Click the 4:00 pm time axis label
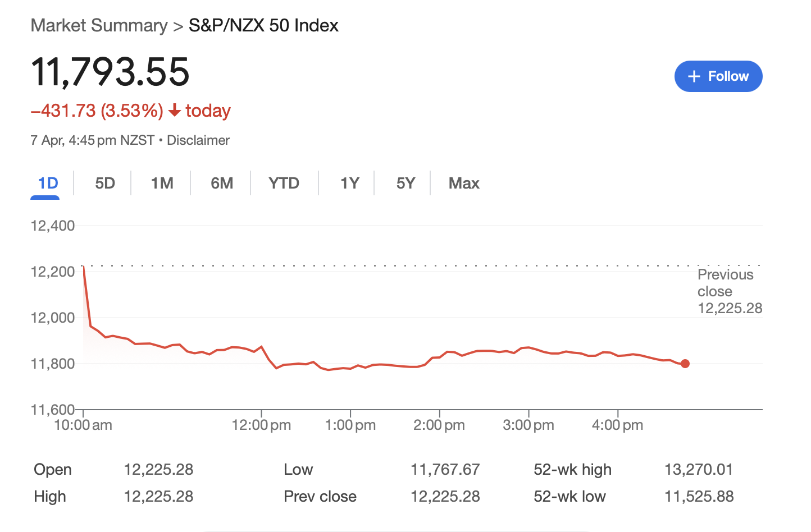This screenshot has width=811, height=532. point(617,425)
